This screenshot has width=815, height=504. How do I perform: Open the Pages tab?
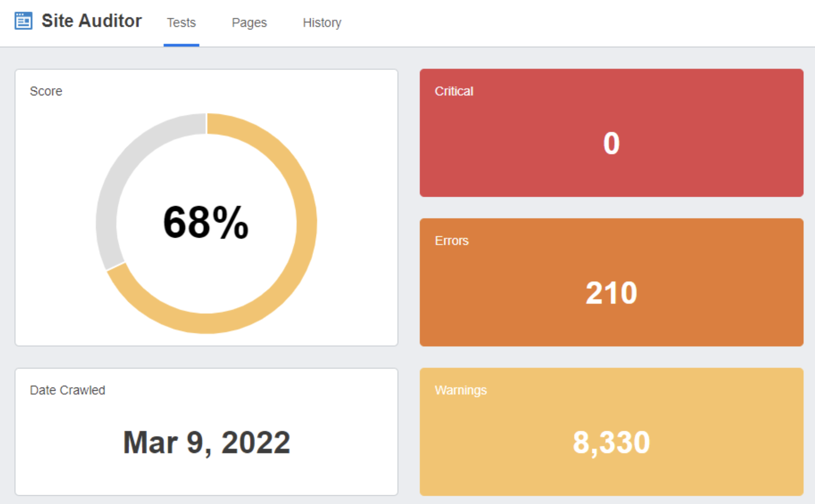[249, 23]
